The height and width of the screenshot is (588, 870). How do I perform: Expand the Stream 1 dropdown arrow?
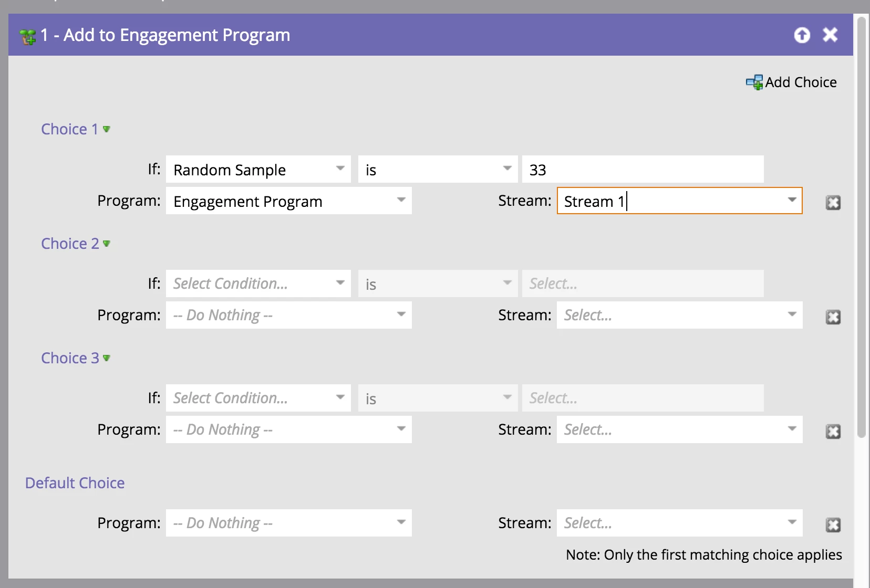coord(792,201)
